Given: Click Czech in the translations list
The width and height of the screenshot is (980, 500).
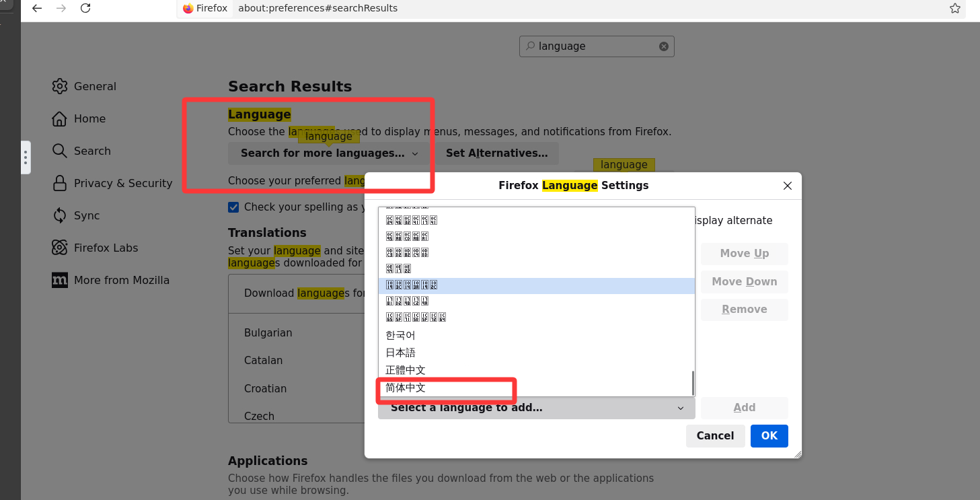Looking at the screenshot, I should (259, 417).
